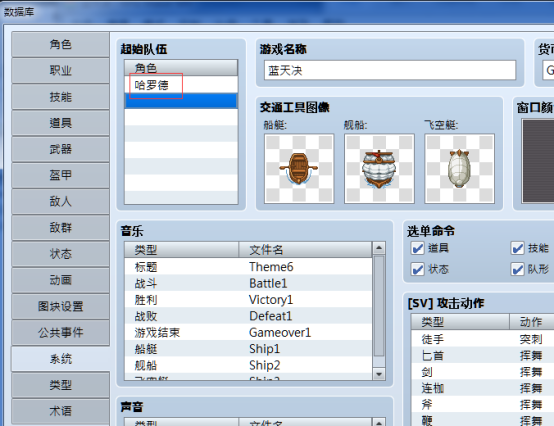Viewport: 554px width, 426px height.
Task: Toggle the 状态 menu command checkbox
Action: tap(418, 270)
